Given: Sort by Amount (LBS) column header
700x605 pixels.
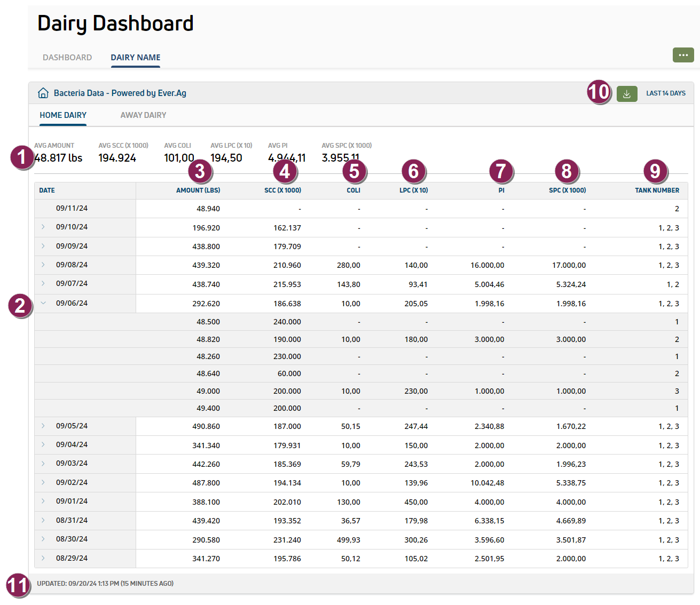Looking at the screenshot, I should [x=198, y=190].
